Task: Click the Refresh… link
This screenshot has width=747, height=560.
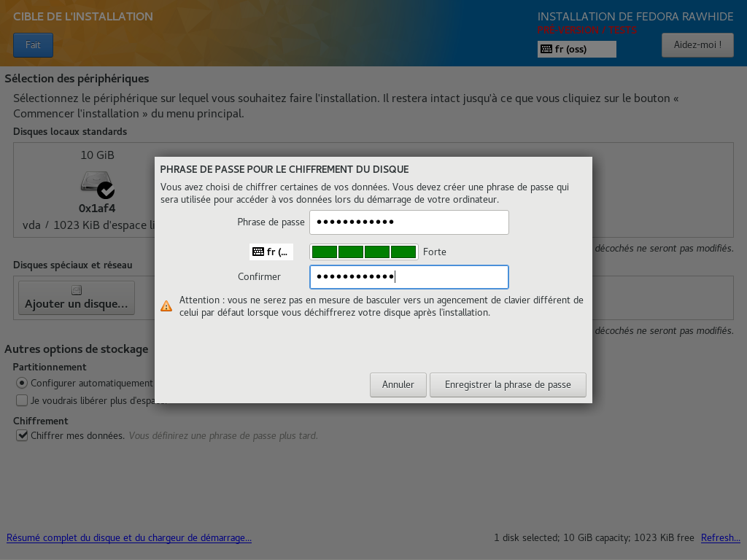Action: pyautogui.click(x=720, y=537)
